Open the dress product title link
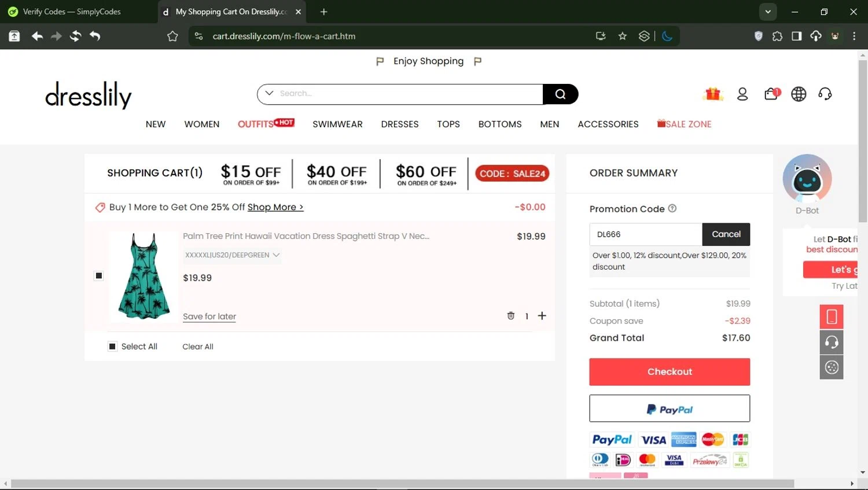 (x=306, y=236)
